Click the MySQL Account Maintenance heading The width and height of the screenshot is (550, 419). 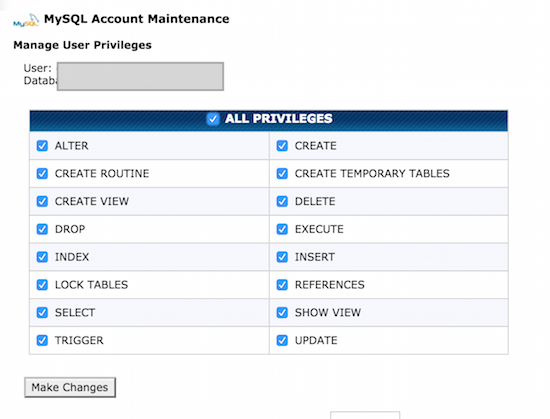coord(136,19)
